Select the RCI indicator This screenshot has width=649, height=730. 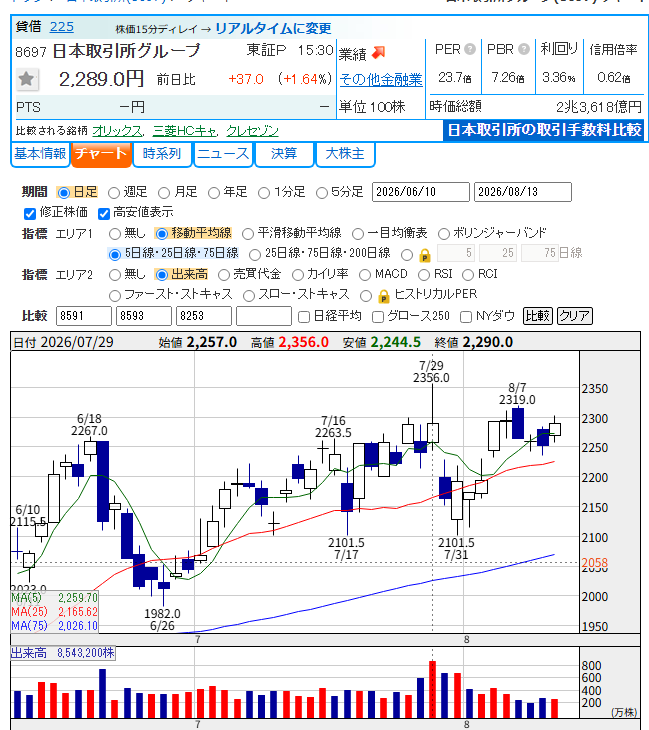468,275
